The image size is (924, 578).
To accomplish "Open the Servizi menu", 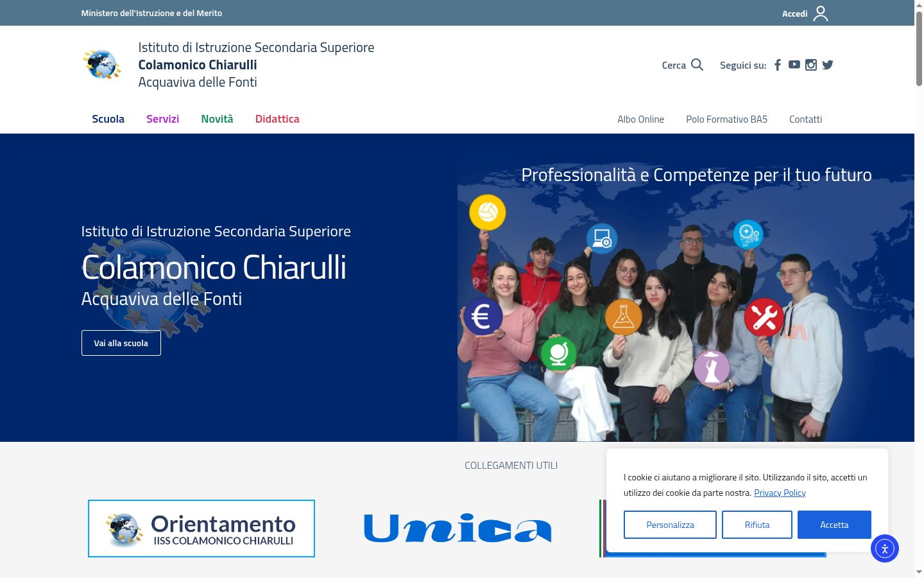I will tap(162, 119).
